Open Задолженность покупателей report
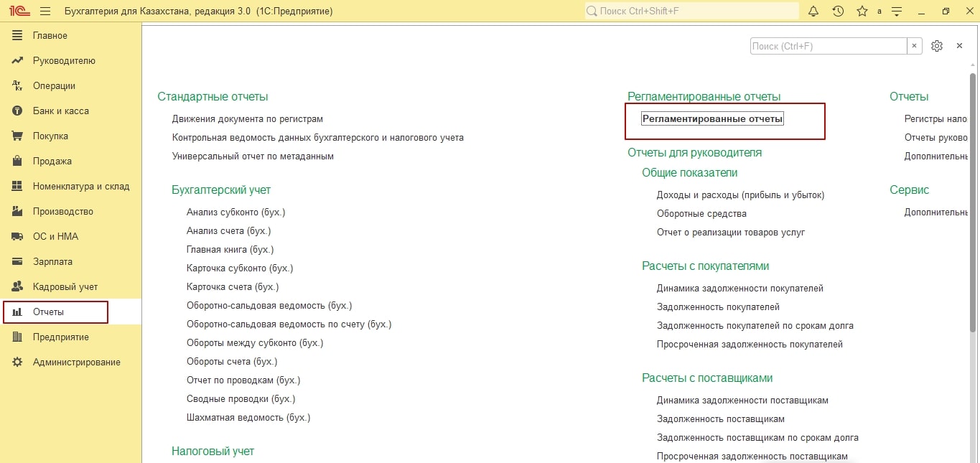This screenshot has height=463, width=980. [x=718, y=307]
